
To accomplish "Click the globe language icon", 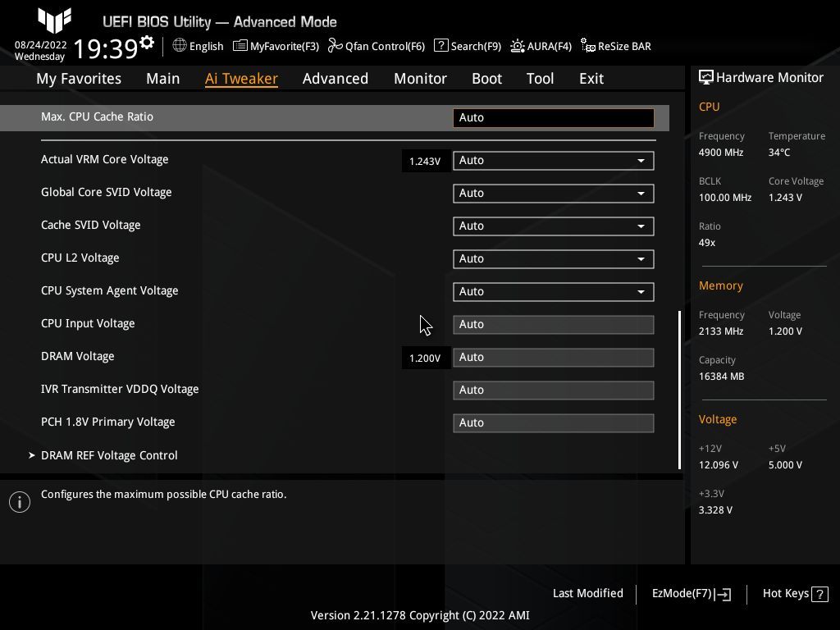I will [x=180, y=46].
